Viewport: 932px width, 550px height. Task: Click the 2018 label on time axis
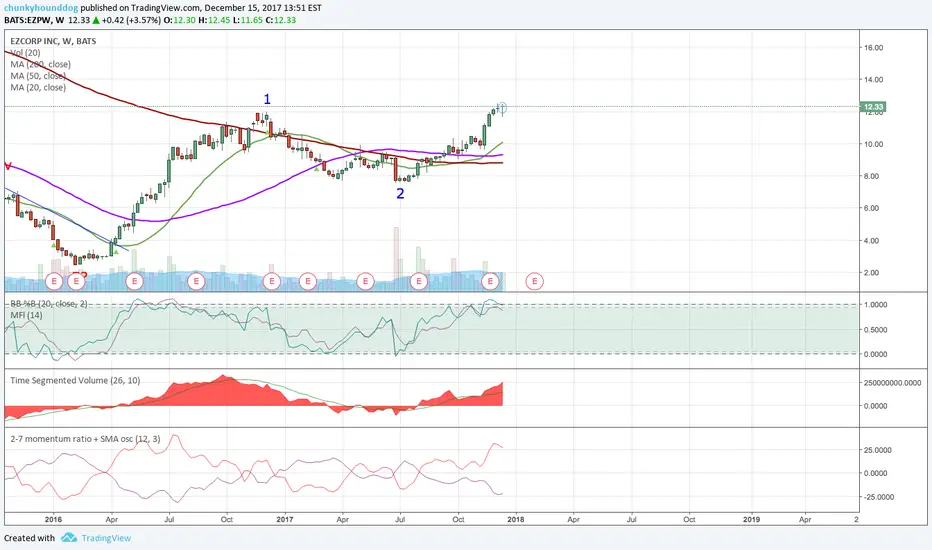(515, 519)
